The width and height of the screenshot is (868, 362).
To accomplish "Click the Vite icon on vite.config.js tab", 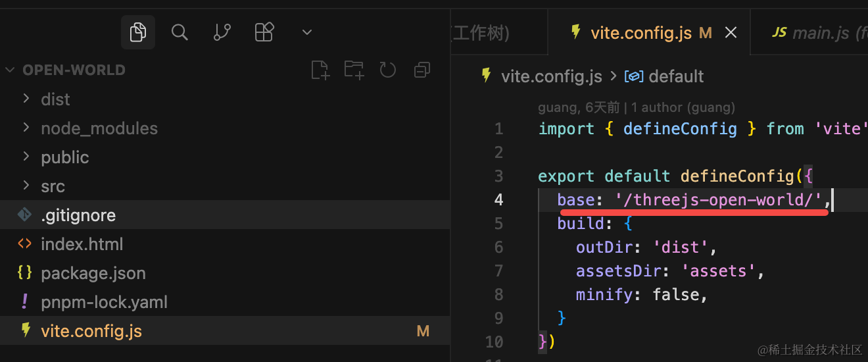I will pos(576,32).
